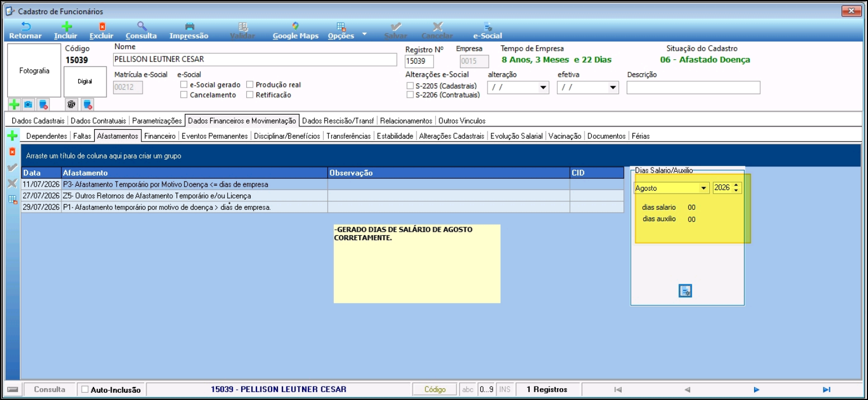
Task: Click the Consulta button in status bar
Action: click(x=50, y=389)
